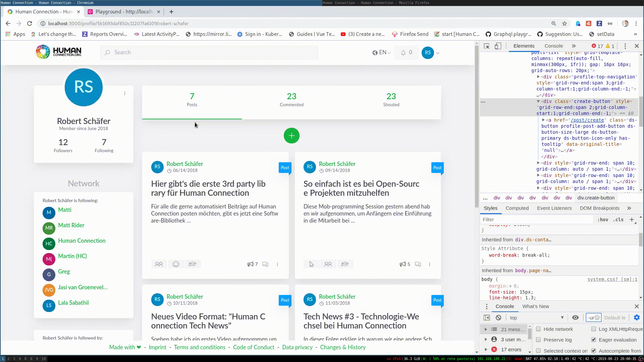Bookmark this page with the star icon
644x362 pixels.
tap(565, 23)
